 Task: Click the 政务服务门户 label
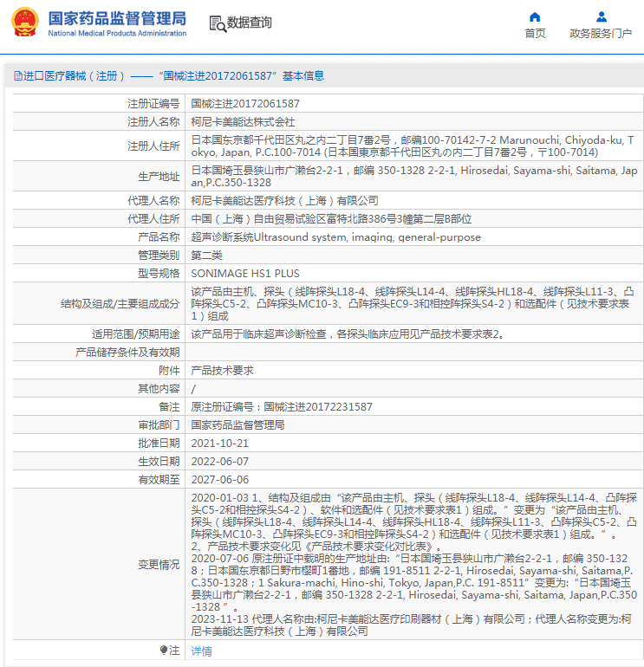tap(601, 33)
